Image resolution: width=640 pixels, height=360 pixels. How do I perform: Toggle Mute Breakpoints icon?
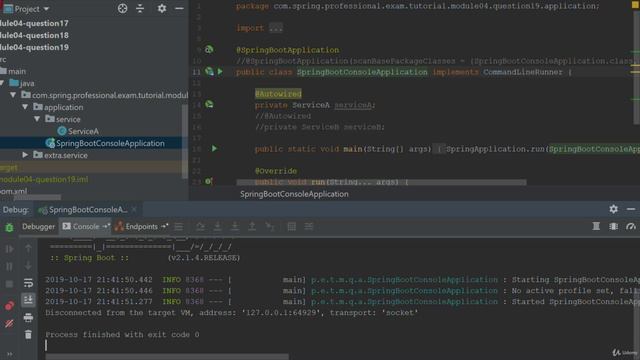[9, 324]
